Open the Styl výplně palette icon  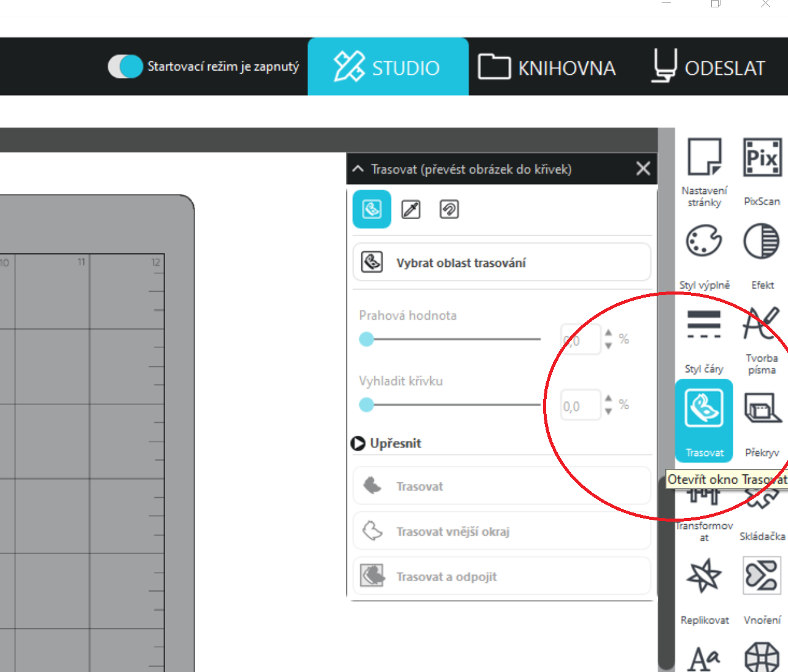coord(704,241)
